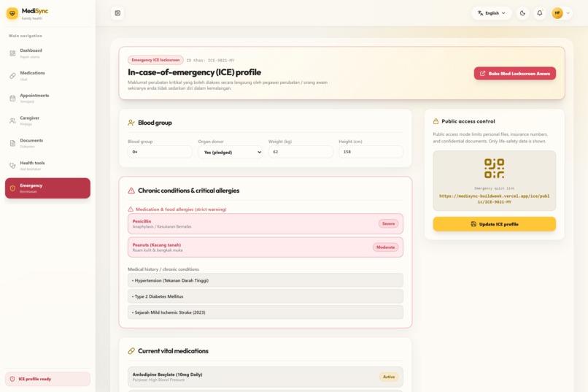Select the Hypertension (Tekanan Darah Tinggi) row

coord(266,280)
